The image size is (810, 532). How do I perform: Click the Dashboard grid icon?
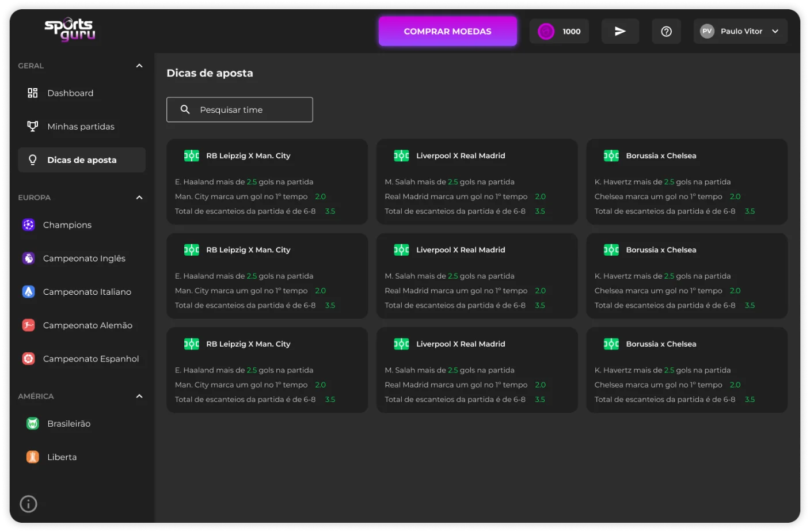pos(33,93)
